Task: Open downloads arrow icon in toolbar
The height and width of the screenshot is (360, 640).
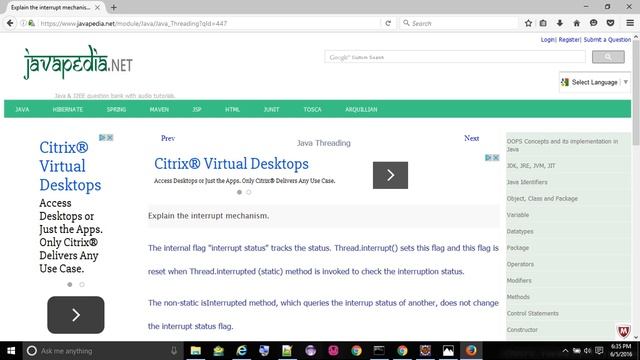Action: [x=560, y=23]
